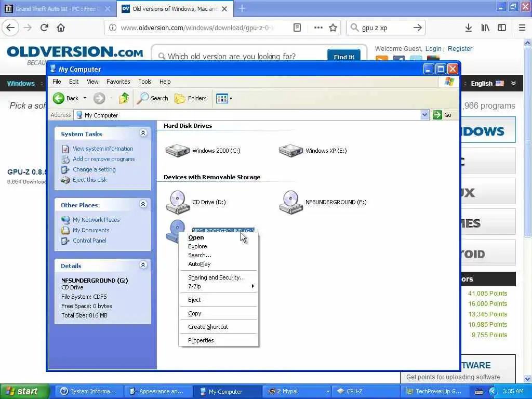Screen dimensions: 532x399
Task: Select the CD Drive (D:) icon
Action: coord(178,202)
